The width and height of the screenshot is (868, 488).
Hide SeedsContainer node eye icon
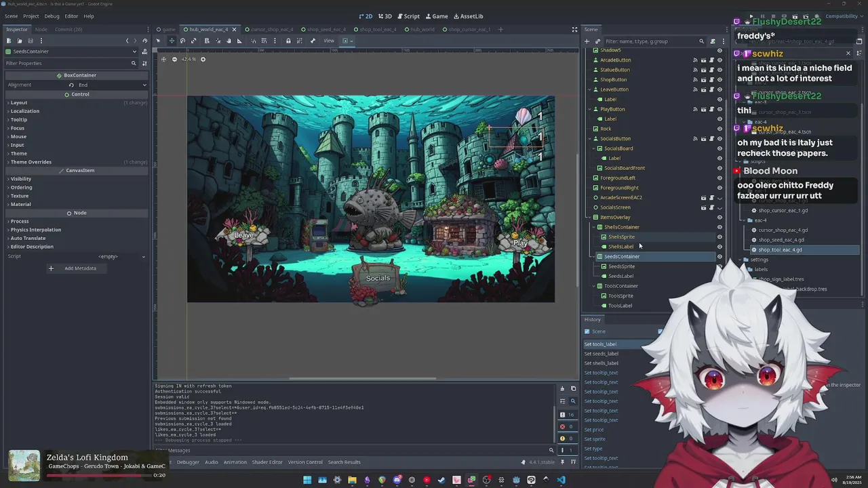(719, 256)
